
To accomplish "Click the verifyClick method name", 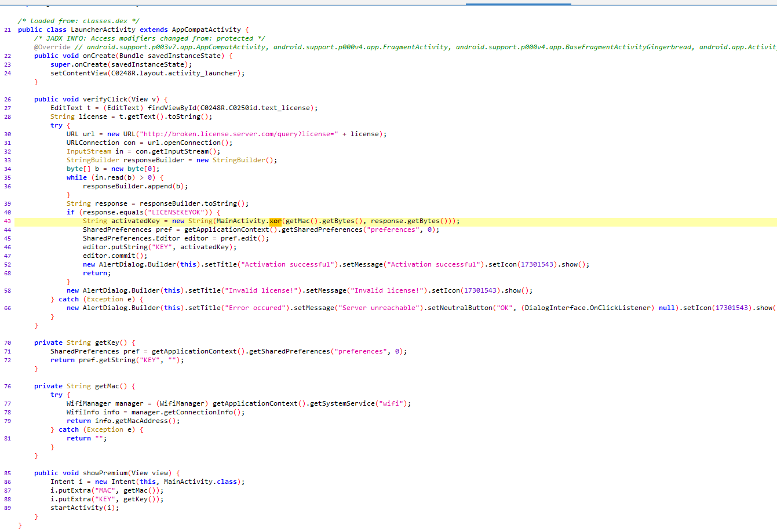I will pos(105,99).
